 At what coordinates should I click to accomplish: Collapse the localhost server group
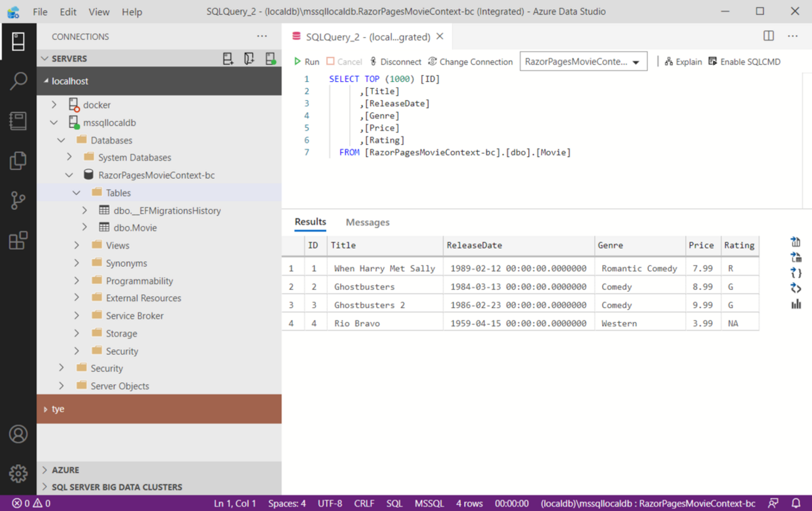pos(46,81)
